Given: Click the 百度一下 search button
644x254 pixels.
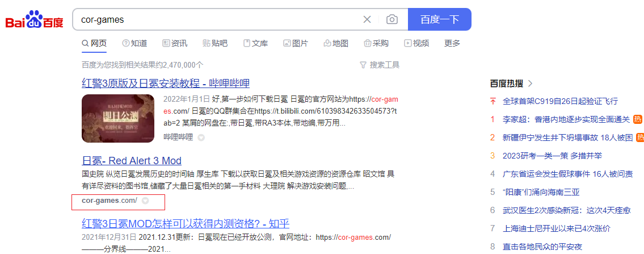Looking at the screenshot, I should [x=440, y=19].
